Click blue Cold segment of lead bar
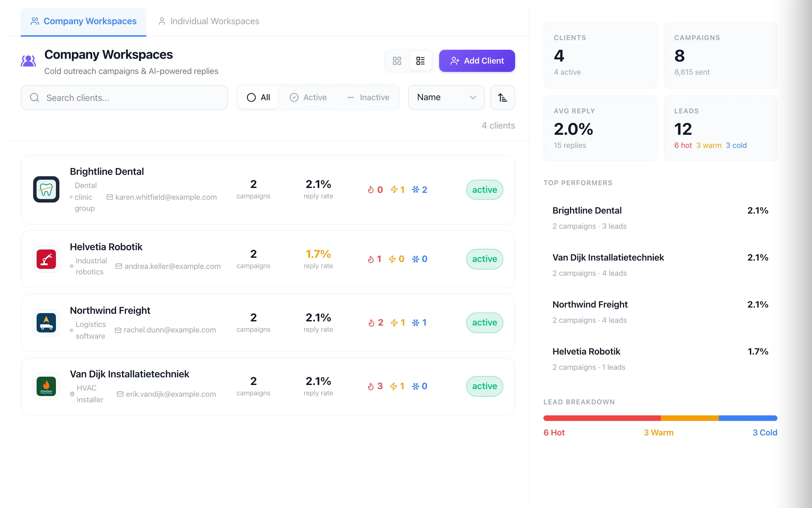812x508 pixels. tap(748, 418)
